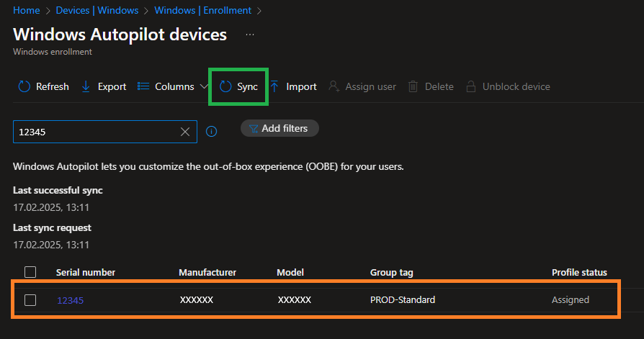Clear the search box with X

tap(185, 132)
